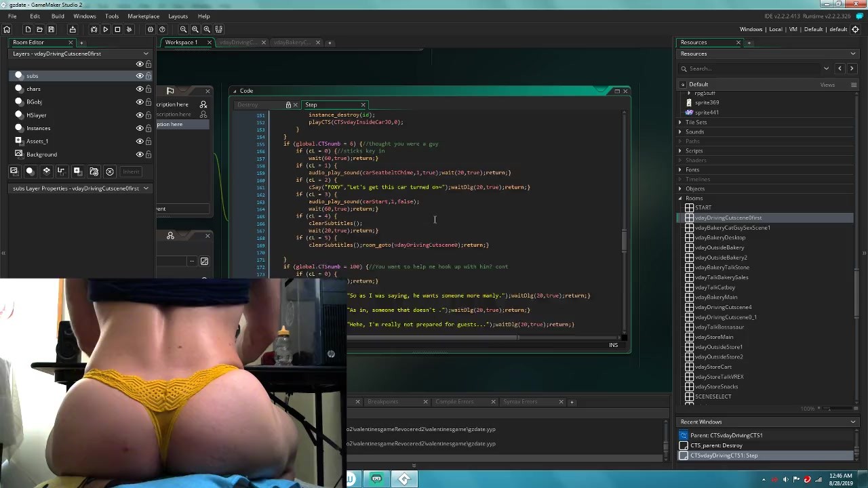This screenshot has height=488, width=868.
Task: Click the Save project floppy icon
Action: coord(51,29)
